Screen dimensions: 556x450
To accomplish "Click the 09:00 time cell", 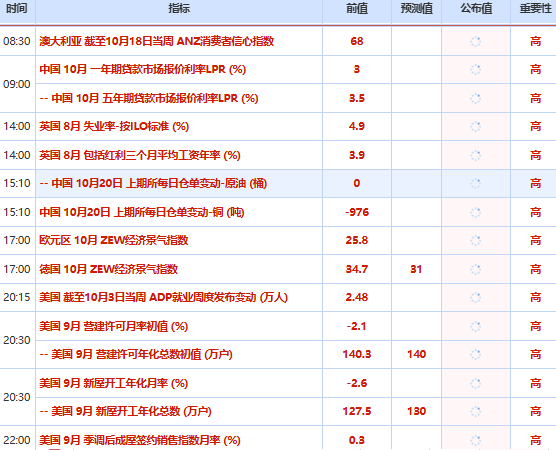I will pos(17,84).
